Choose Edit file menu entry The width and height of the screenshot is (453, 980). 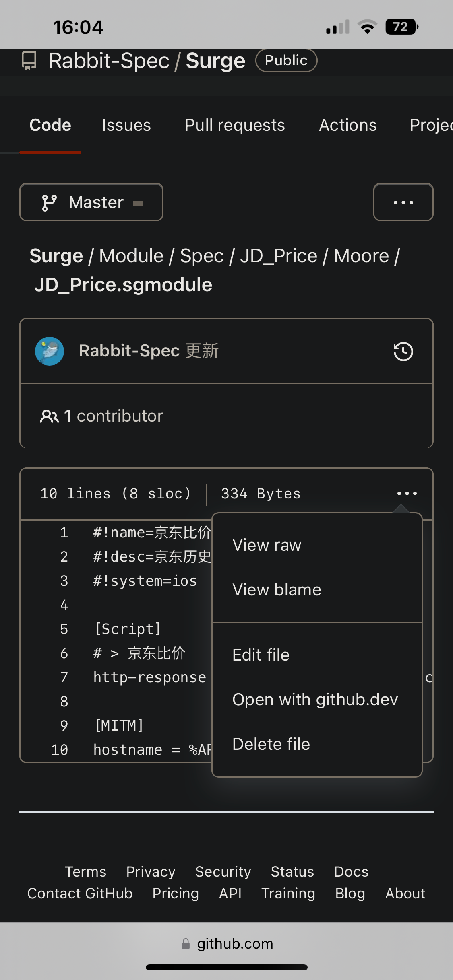[x=261, y=655]
